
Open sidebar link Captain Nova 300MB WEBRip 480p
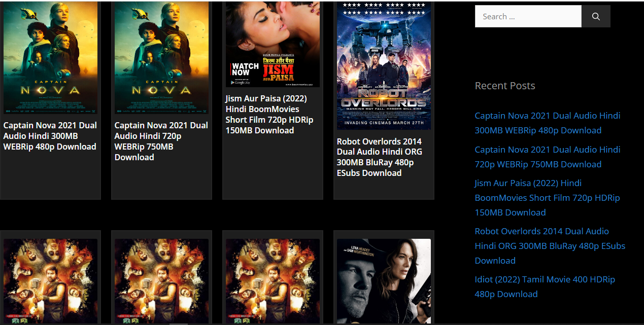coord(547,123)
